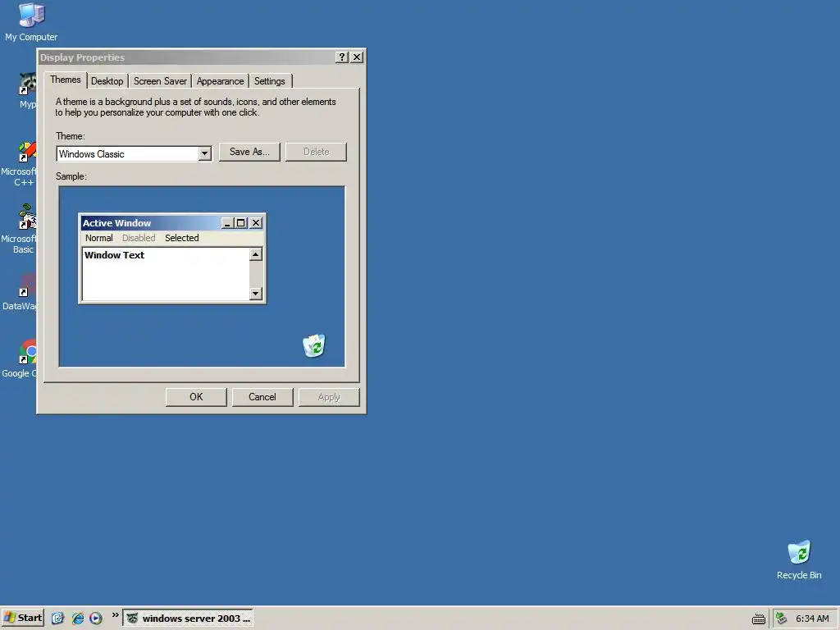Click the Window Text in sample preview
Viewport: 840px width, 630px height.
pos(114,255)
